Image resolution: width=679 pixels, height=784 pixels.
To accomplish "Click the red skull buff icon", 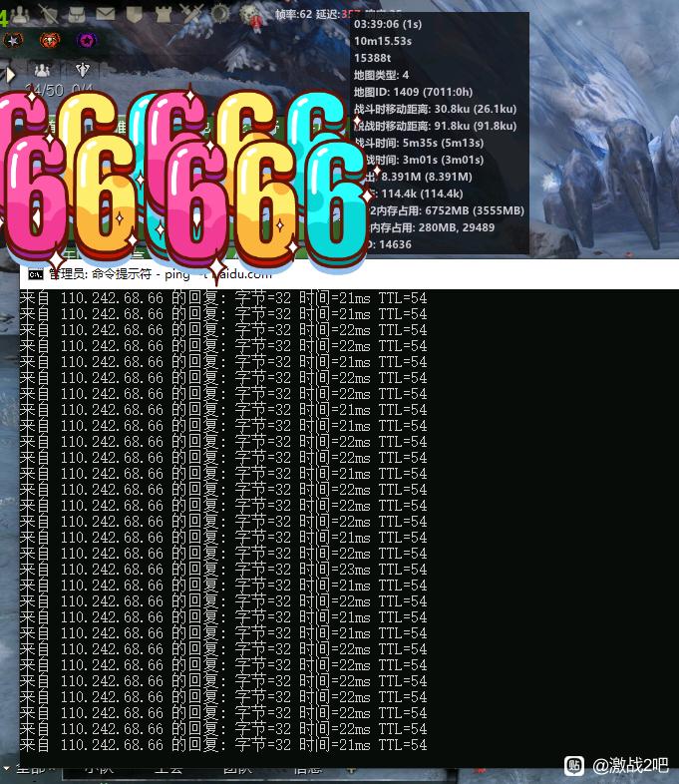I will coord(50,41).
